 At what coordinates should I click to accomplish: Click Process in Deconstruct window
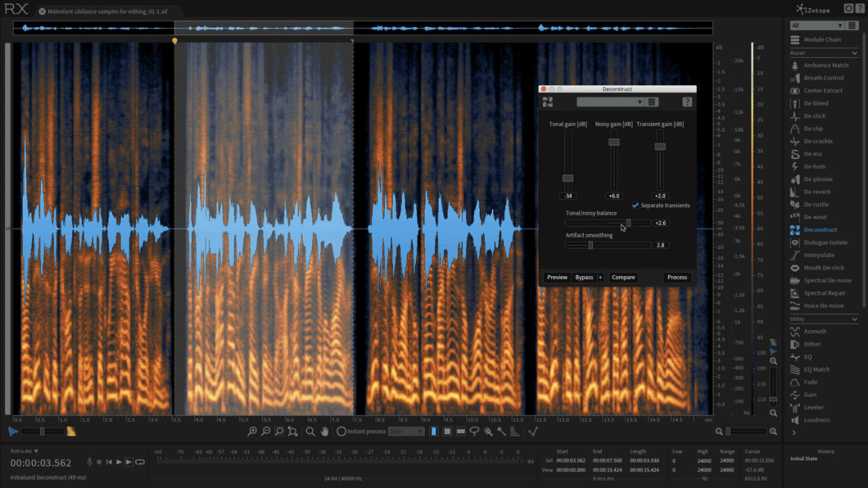pos(677,277)
